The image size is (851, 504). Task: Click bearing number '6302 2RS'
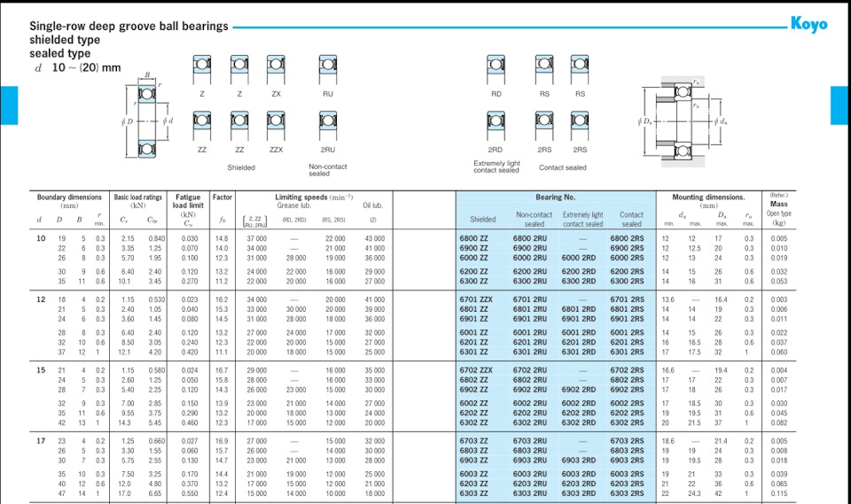(x=627, y=423)
